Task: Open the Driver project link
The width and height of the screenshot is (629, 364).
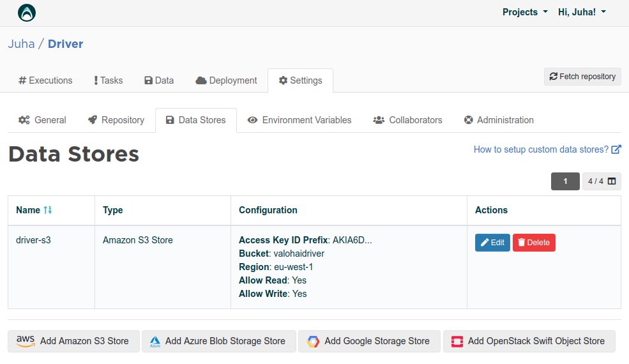Action: point(65,44)
